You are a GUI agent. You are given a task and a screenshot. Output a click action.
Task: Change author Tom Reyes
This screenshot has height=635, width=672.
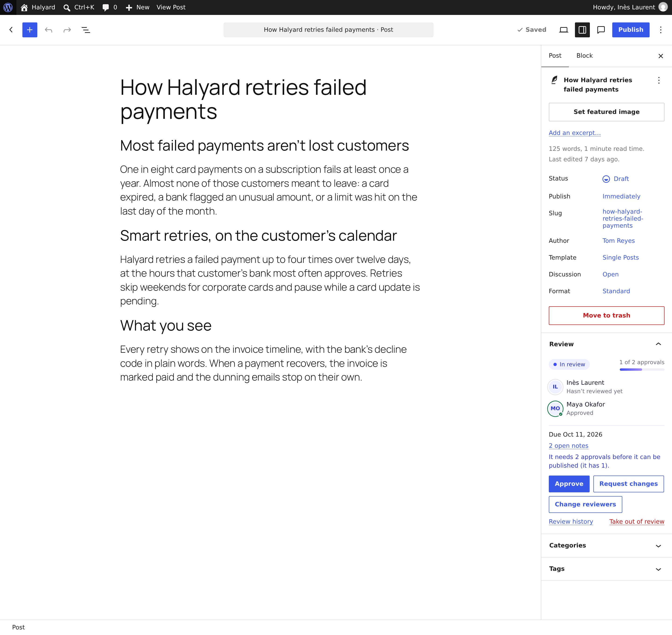pyautogui.click(x=619, y=241)
